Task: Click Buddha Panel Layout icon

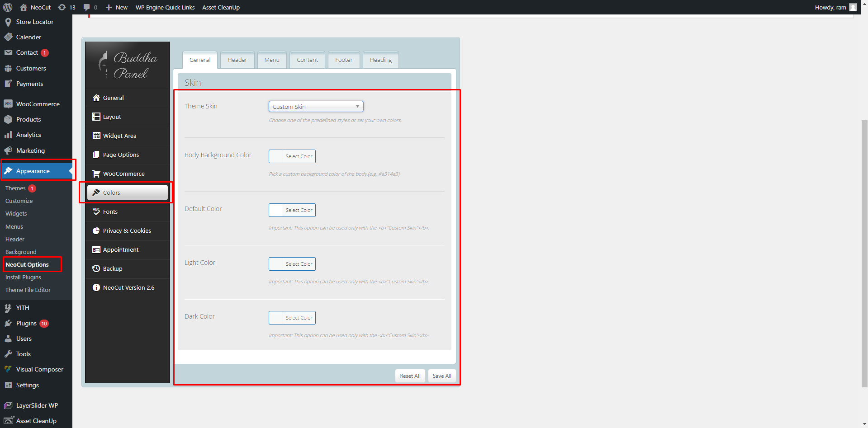Action: click(x=96, y=117)
